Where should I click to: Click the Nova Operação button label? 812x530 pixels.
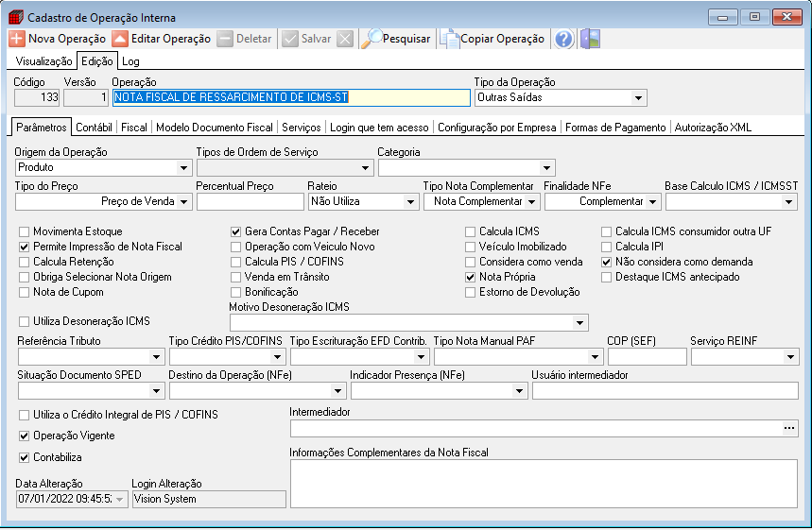pos(67,39)
